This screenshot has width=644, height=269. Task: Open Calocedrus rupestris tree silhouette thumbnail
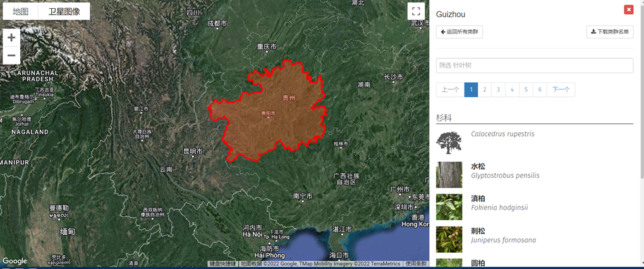pyautogui.click(x=449, y=142)
